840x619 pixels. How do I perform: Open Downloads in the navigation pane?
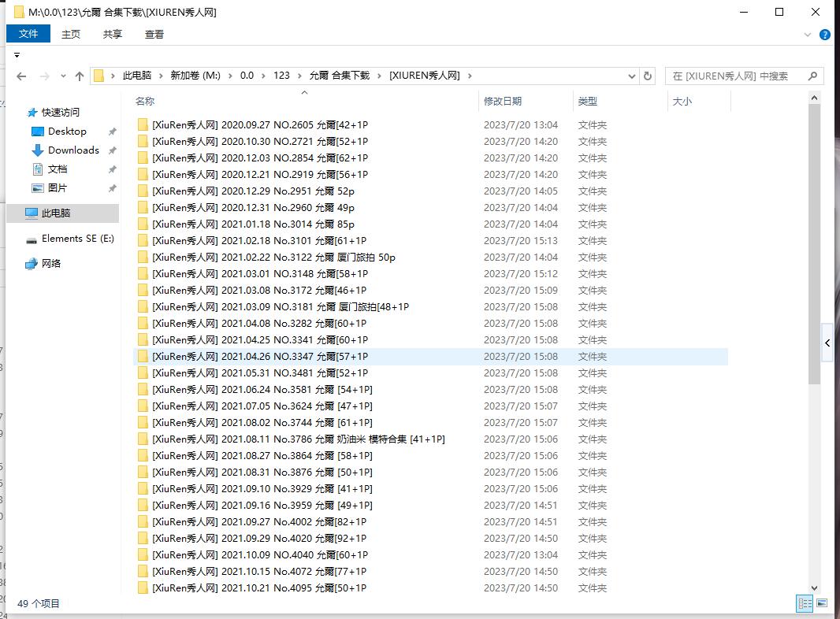coord(73,150)
